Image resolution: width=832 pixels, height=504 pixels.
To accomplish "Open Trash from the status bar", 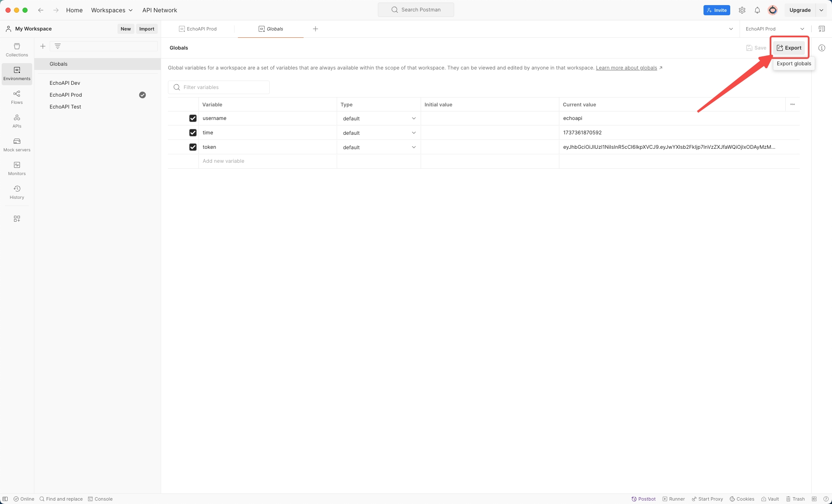I will tap(796, 499).
